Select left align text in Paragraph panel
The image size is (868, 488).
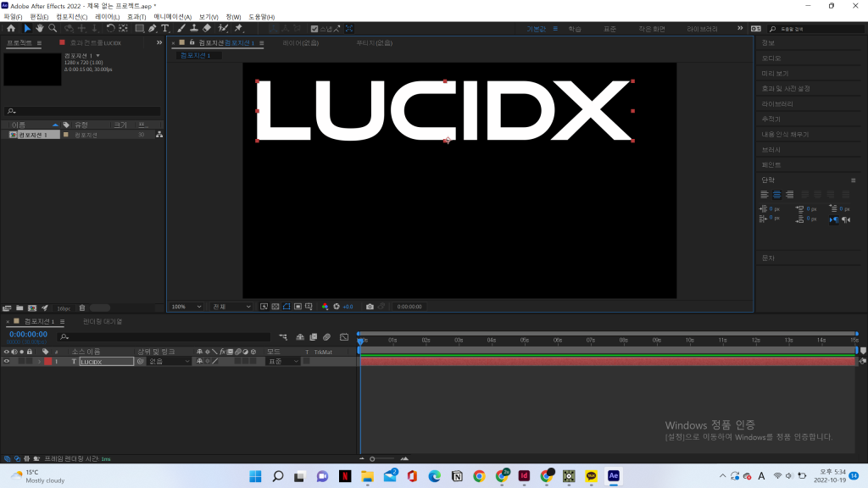(x=764, y=194)
